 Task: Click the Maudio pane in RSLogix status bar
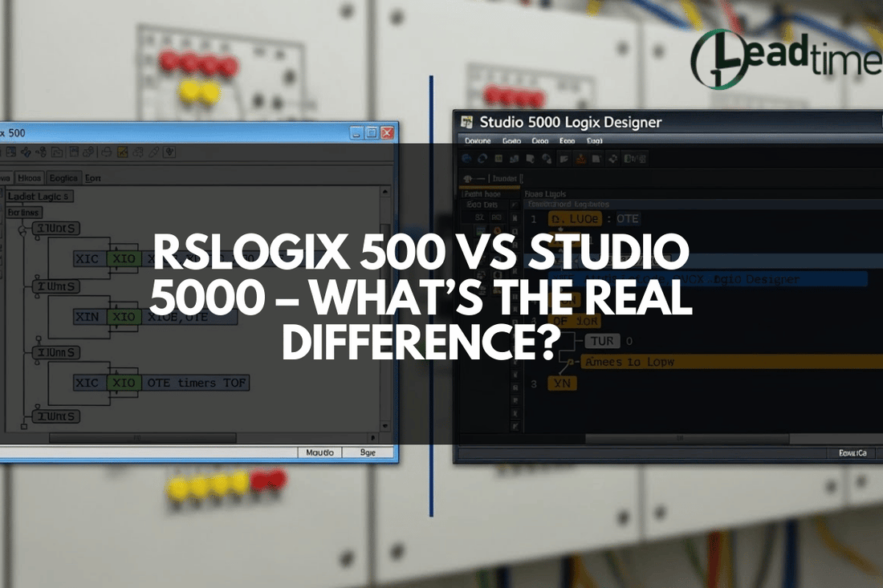point(320,452)
